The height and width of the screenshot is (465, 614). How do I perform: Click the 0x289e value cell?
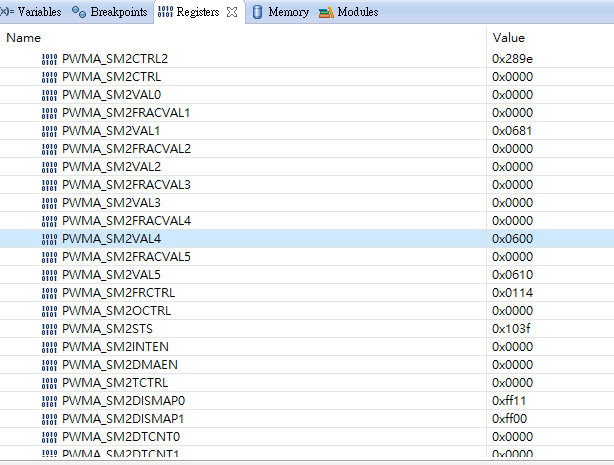tap(512, 59)
